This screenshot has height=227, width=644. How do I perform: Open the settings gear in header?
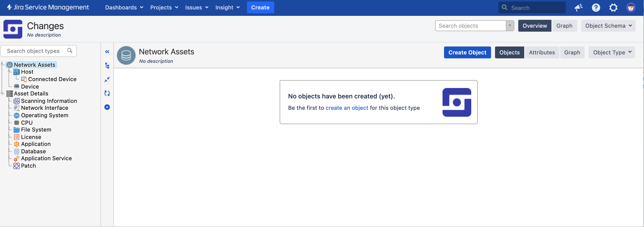(x=613, y=8)
